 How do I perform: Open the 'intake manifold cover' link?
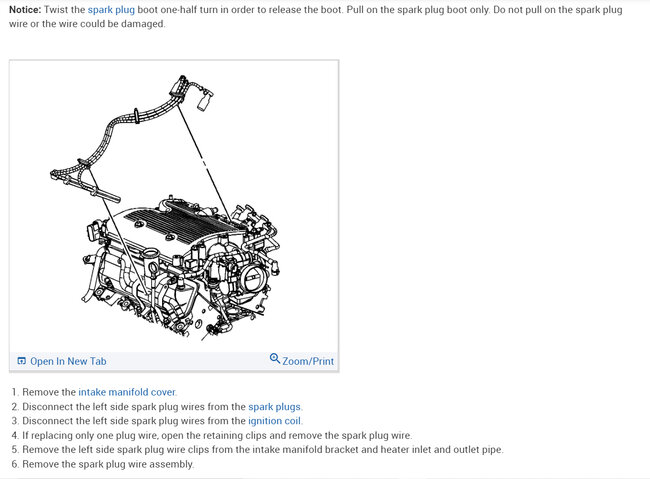tap(127, 392)
